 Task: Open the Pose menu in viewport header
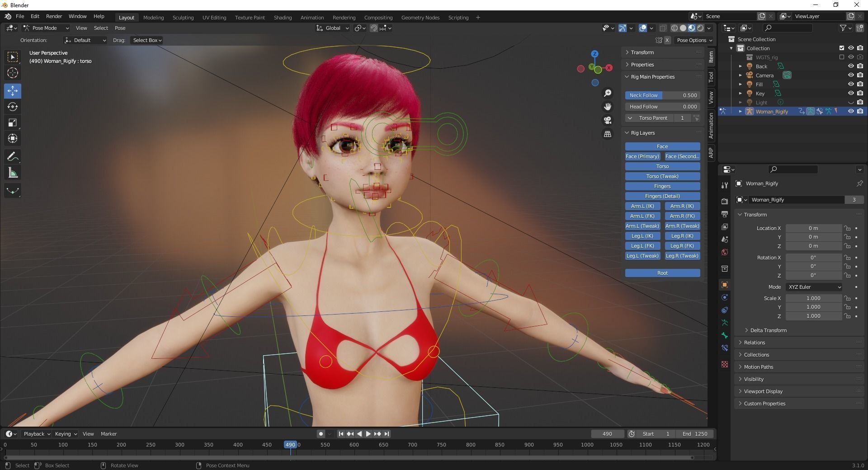tap(120, 28)
